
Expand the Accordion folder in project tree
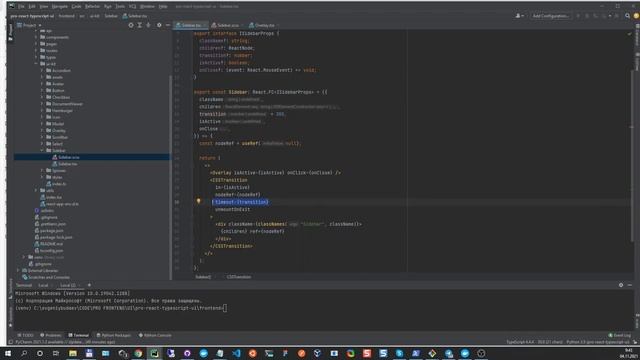tap(42, 71)
